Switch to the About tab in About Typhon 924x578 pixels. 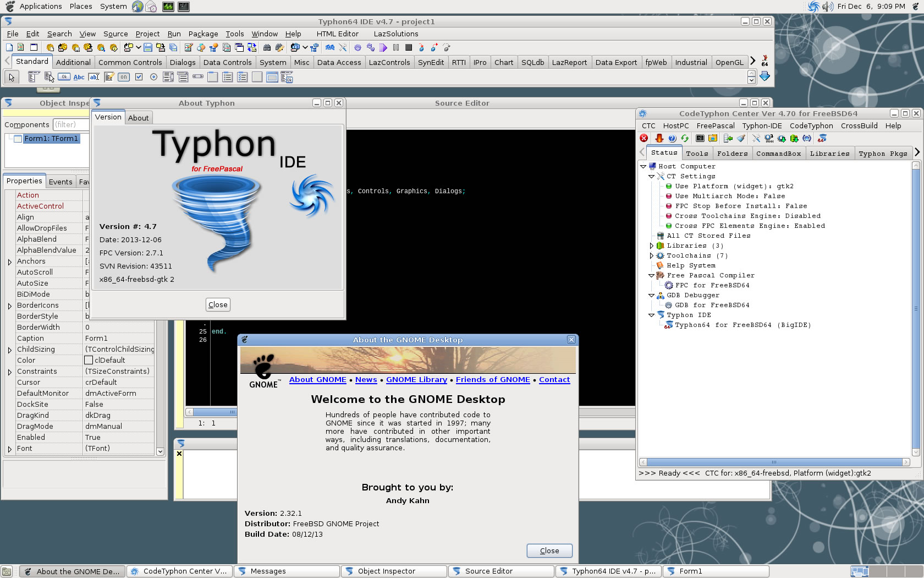pos(138,118)
